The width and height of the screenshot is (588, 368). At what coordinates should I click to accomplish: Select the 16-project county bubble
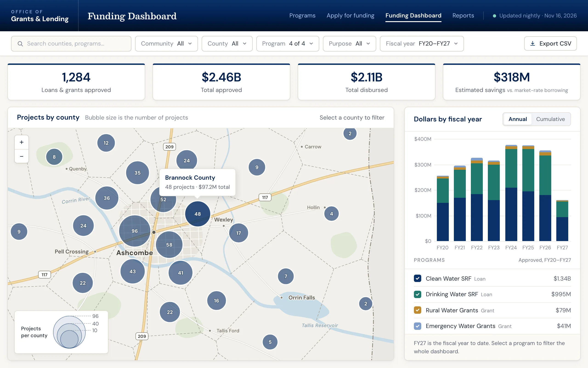(x=217, y=301)
